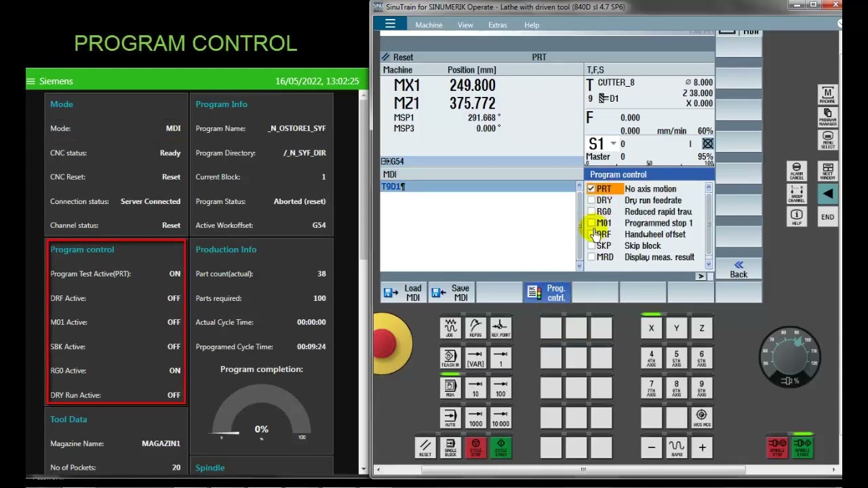Click the NEXT WINDOW key
The height and width of the screenshot is (488, 868).
click(827, 171)
